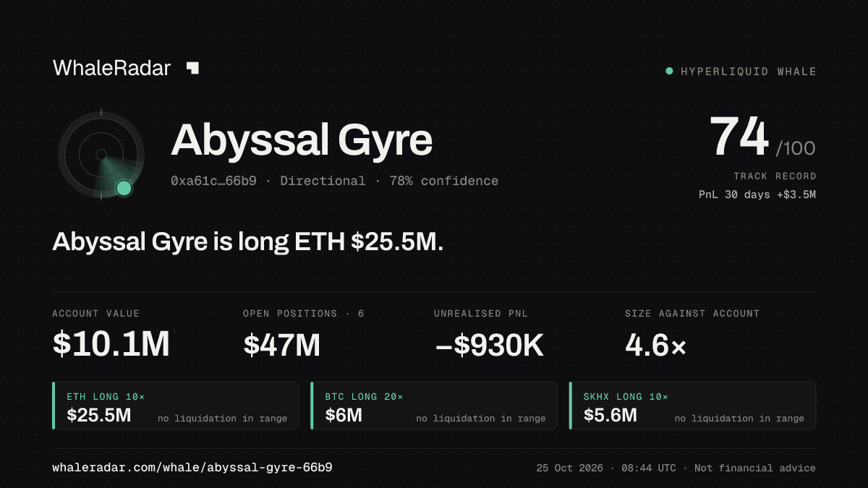Click the UNREALISED PNL label

coord(481,314)
